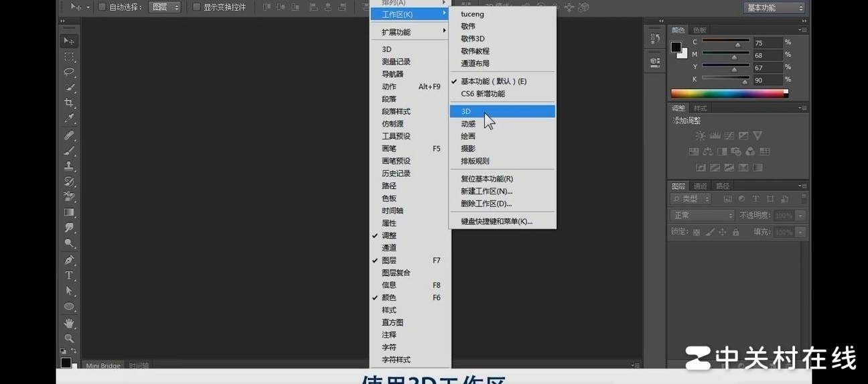The image size is (868, 384).
Task: Choose the 3D workspace
Action: tap(502, 111)
